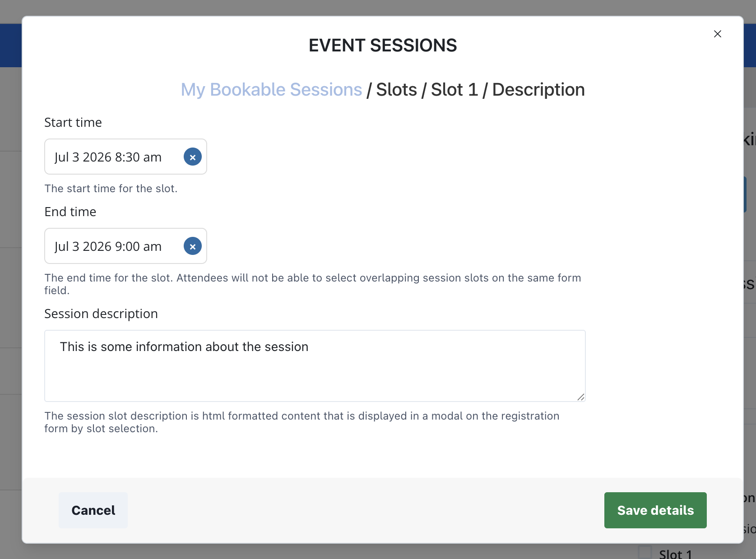The height and width of the screenshot is (559, 756).
Task: Click the EVENT SESSIONS heading
Action: [x=382, y=46]
